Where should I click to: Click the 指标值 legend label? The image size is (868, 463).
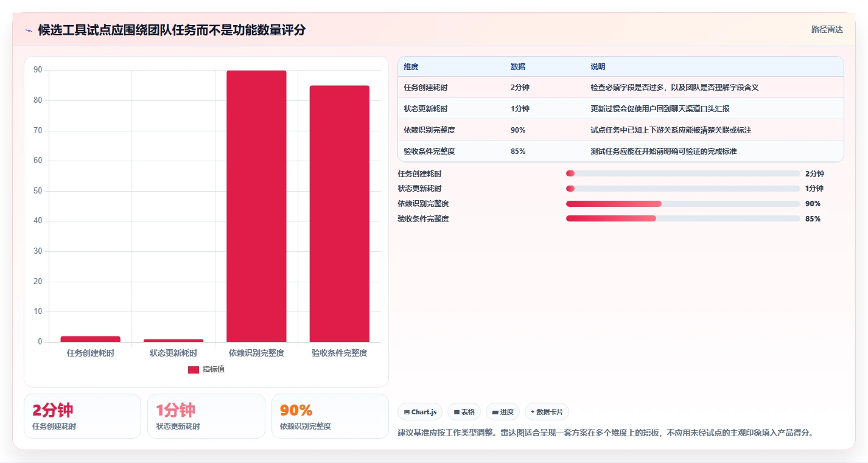214,369
